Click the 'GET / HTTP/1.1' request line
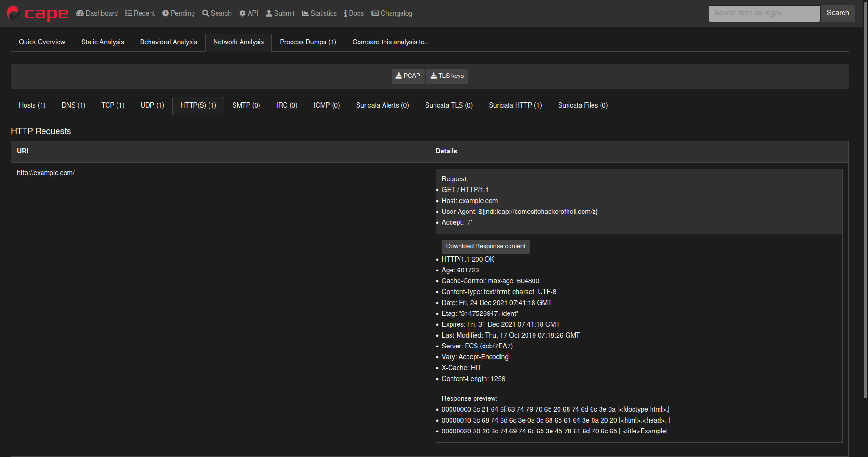Image resolution: width=868 pixels, height=457 pixels. [x=465, y=190]
